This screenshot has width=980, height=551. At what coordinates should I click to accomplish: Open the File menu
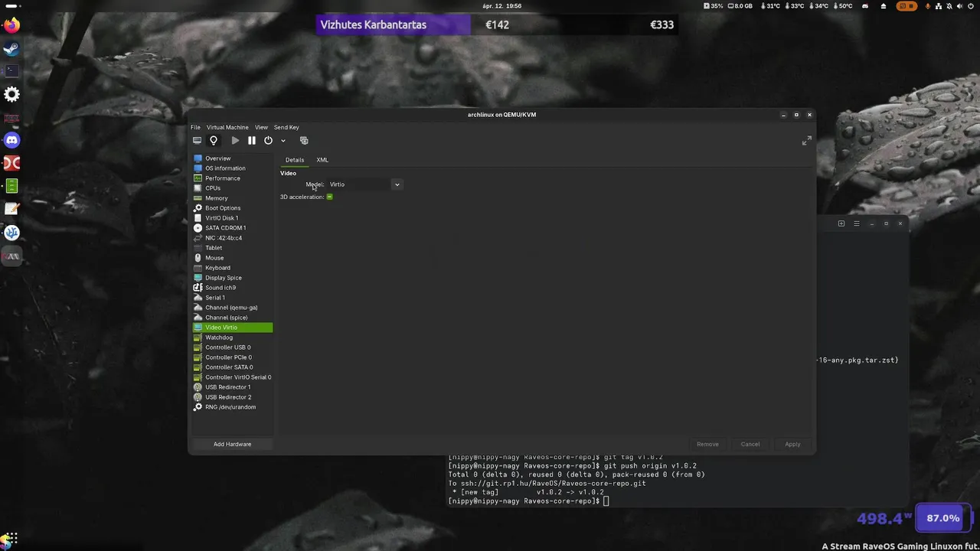195,127
